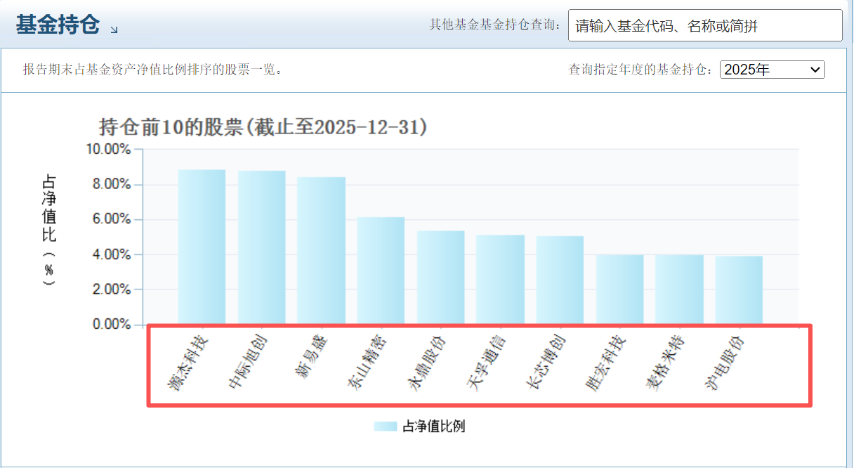
Task: Select the 麦格米特 bar in chart
Action: [x=679, y=290]
